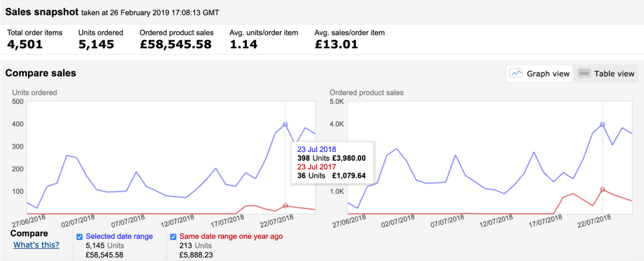This screenshot has width=644, height=261.
Task: Click red data marker on Units ordered chart
Action: click(285, 206)
